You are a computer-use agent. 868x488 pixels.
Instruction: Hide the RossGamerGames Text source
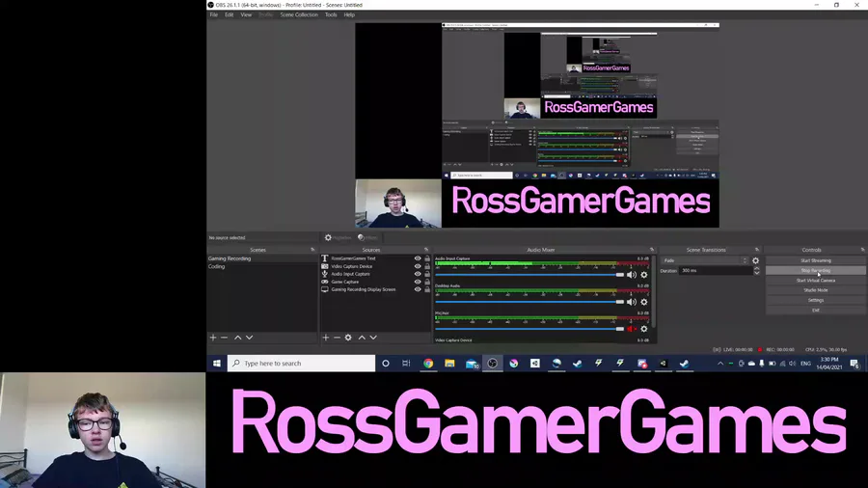(418, 258)
